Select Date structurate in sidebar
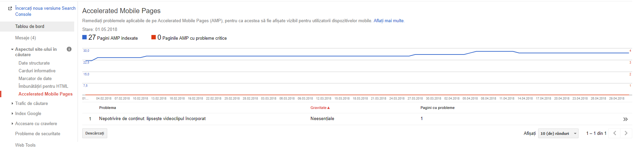 click(x=34, y=63)
